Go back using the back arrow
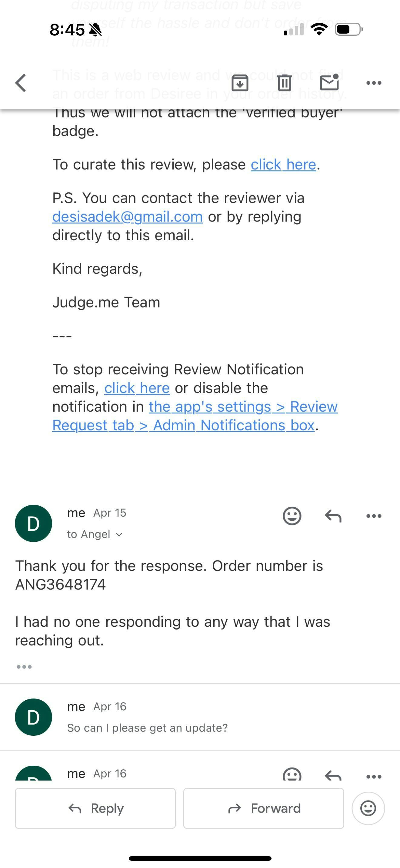 (21, 83)
